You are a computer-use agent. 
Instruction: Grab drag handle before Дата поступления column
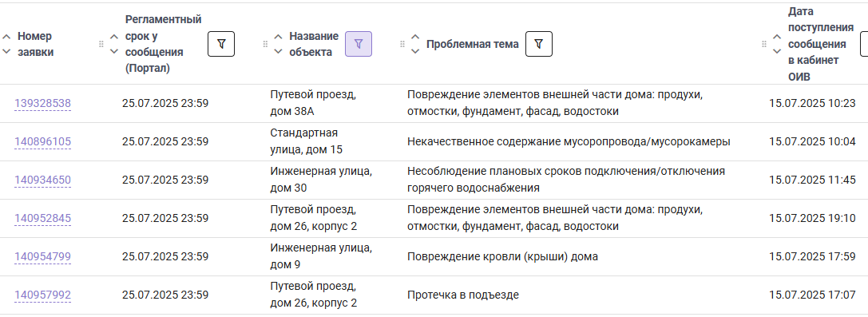pos(764,44)
